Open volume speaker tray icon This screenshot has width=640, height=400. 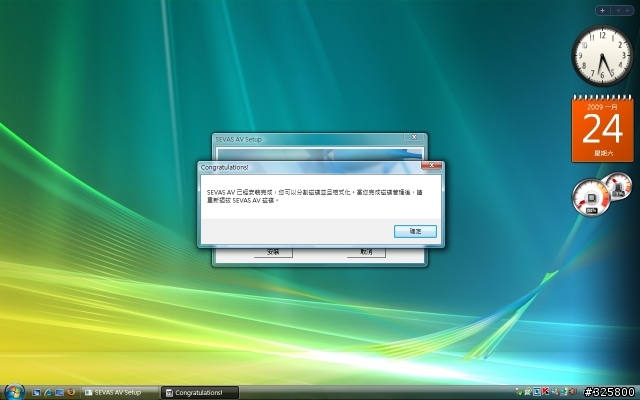coord(573,391)
